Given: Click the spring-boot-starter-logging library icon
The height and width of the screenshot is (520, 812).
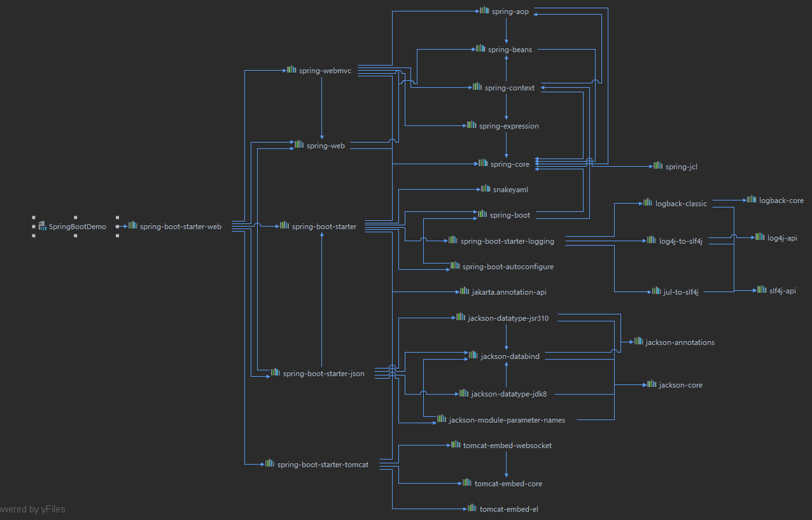Looking at the screenshot, I should tap(453, 240).
